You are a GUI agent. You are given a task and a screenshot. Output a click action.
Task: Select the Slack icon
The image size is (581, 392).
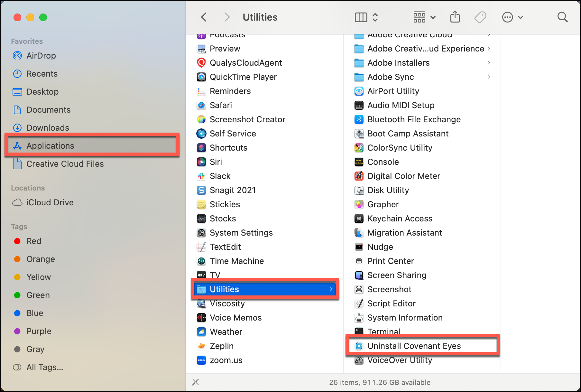tap(201, 176)
